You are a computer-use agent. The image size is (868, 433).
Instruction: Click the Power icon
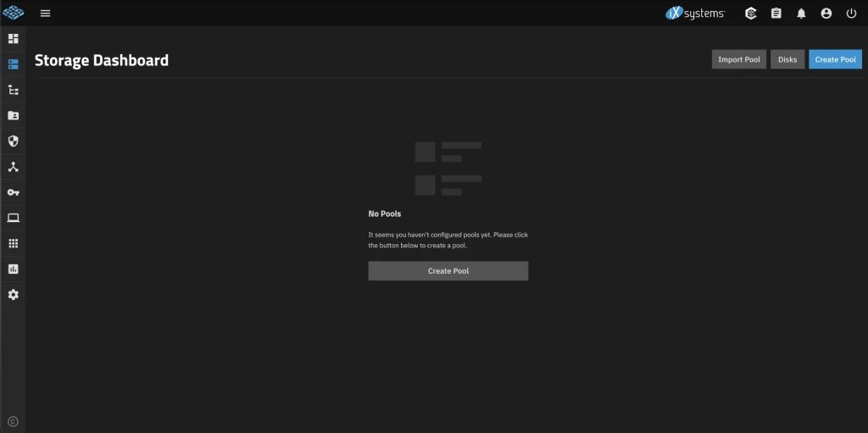tap(851, 14)
